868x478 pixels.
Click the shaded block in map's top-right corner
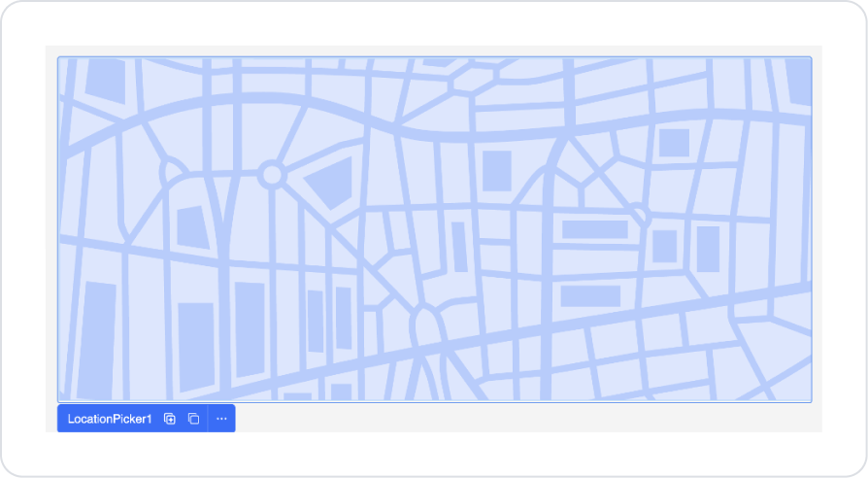pyautogui.click(x=799, y=82)
